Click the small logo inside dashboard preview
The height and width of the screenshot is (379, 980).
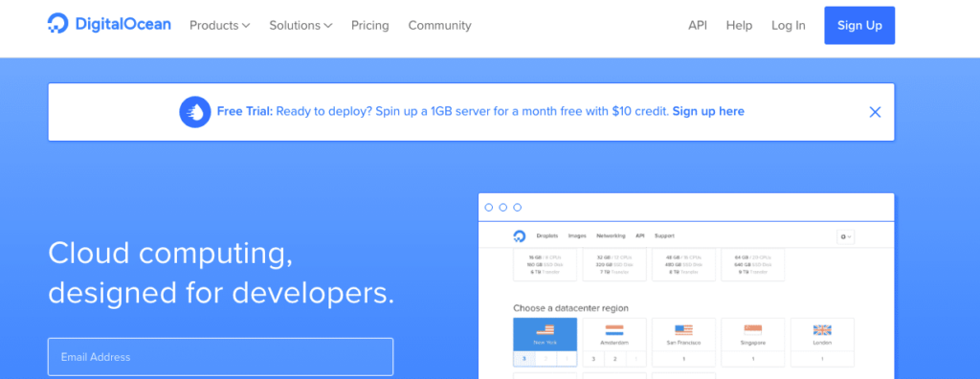pos(520,236)
